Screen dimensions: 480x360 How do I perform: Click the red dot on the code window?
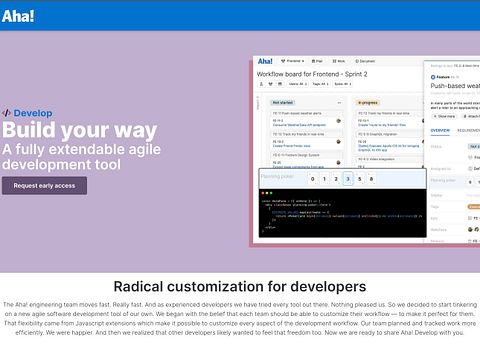pyautogui.click(x=263, y=193)
